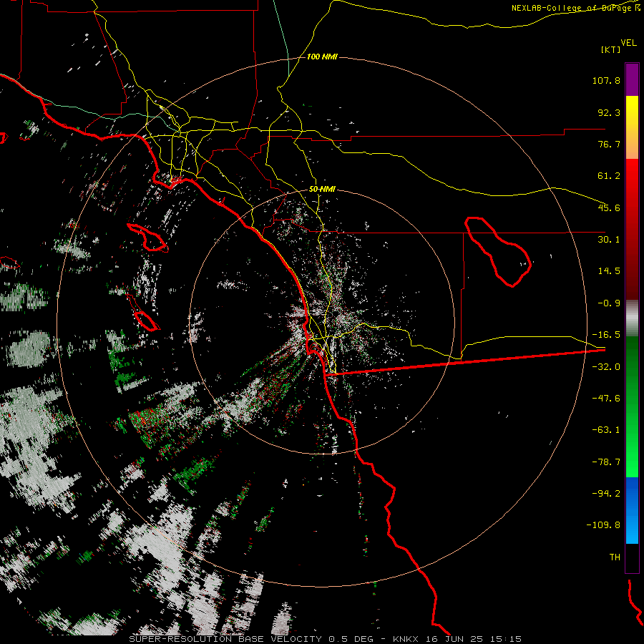Click the blue segment of the color bar
The image size is (644, 644).
click(x=632, y=510)
